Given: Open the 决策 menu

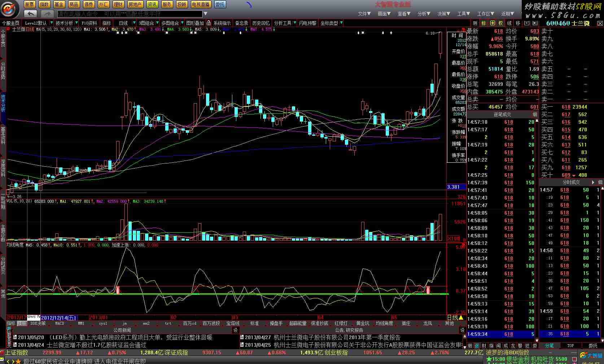Looking at the screenshot, I should [443, 14].
